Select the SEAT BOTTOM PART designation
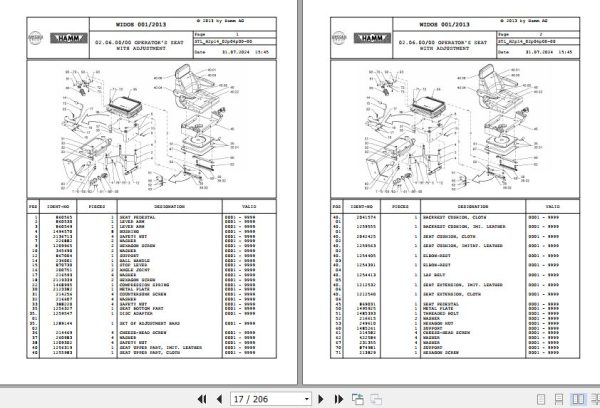Image resolution: width=600 pixels, height=408 pixels. [x=141, y=308]
